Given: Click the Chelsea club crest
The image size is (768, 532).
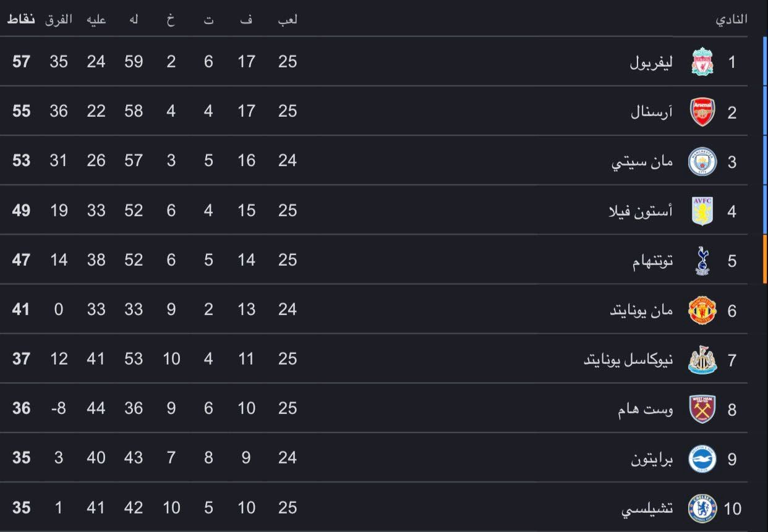Looking at the screenshot, I should pyautogui.click(x=702, y=507).
